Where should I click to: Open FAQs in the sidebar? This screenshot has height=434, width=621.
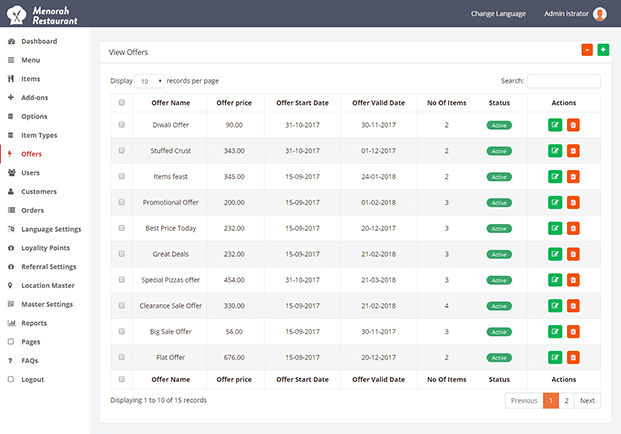tap(29, 361)
